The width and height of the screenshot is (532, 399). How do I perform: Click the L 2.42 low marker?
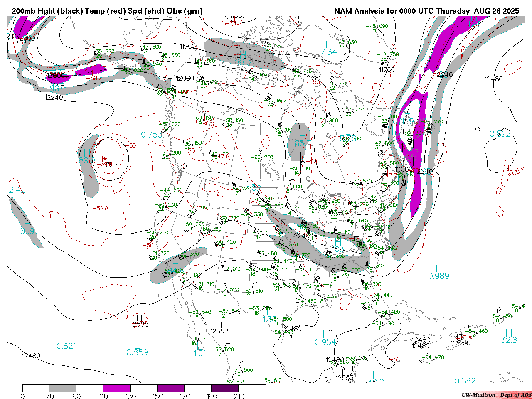click(x=17, y=186)
